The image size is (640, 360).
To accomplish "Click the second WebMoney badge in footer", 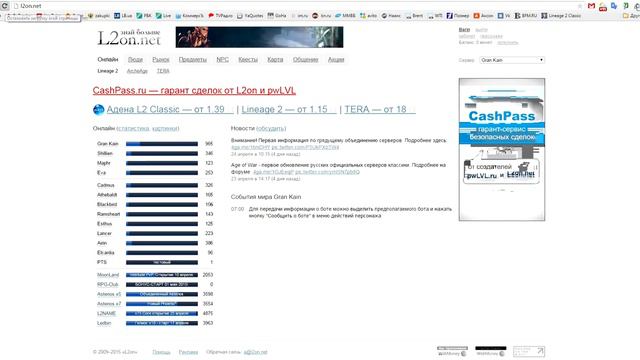I will 491,351.
